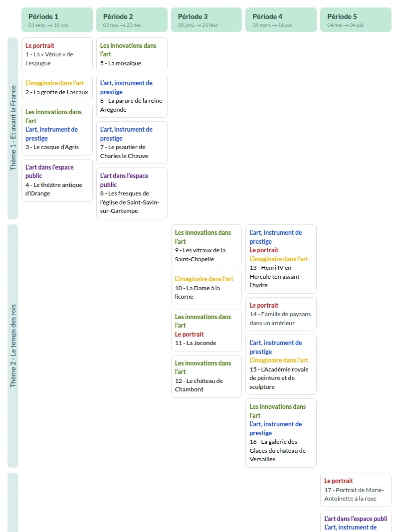This screenshot has width=399, height=532.
Task: Open card 2 - La grotte de Lascaux
Action: coord(57,88)
